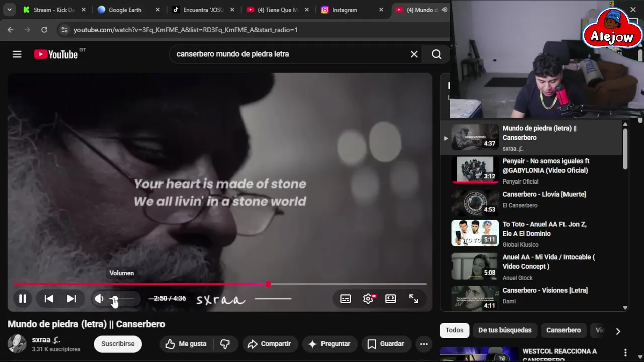Enter fullscreen mode
Image resolution: width=644 pixels, height=362 pixels.
click(414, 299)
